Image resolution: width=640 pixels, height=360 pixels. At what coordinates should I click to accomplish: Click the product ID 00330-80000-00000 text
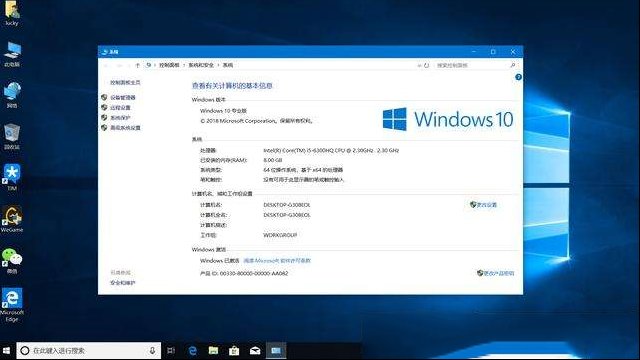tap(254, 273)
